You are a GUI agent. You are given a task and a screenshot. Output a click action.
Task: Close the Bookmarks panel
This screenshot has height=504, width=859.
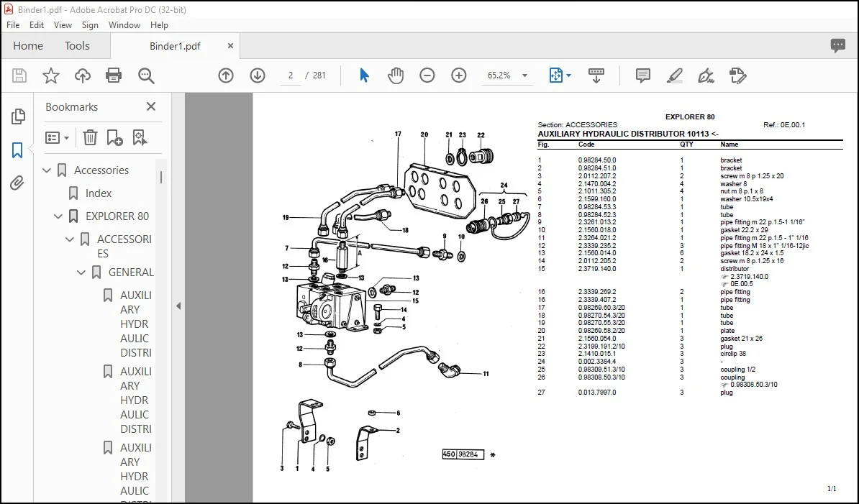point(151,106)
